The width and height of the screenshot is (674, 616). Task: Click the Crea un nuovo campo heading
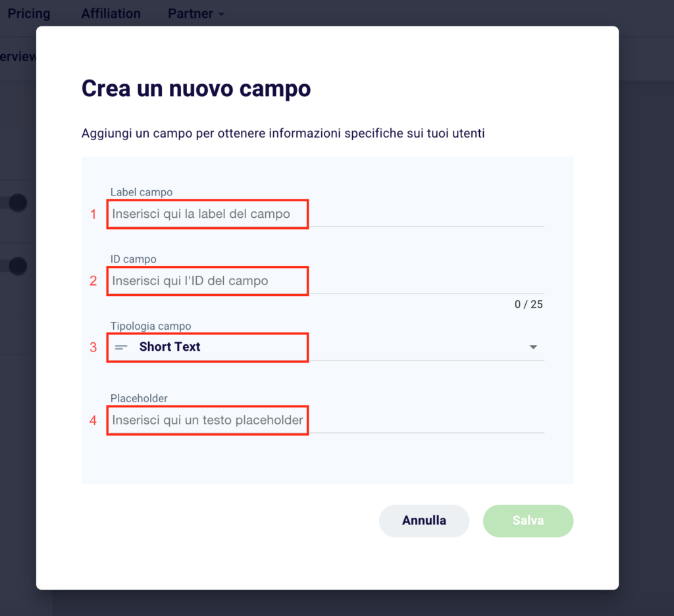[x=196, y=89]
